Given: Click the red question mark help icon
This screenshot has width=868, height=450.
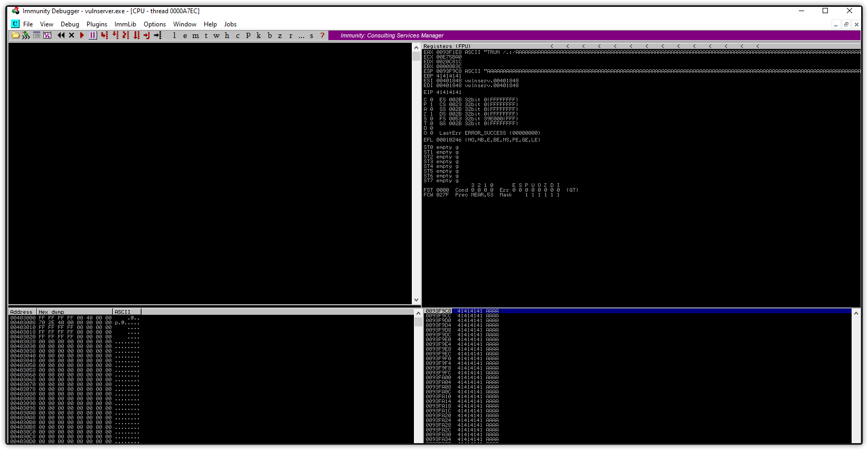Looking at the screenshot, I should (322, 35).
